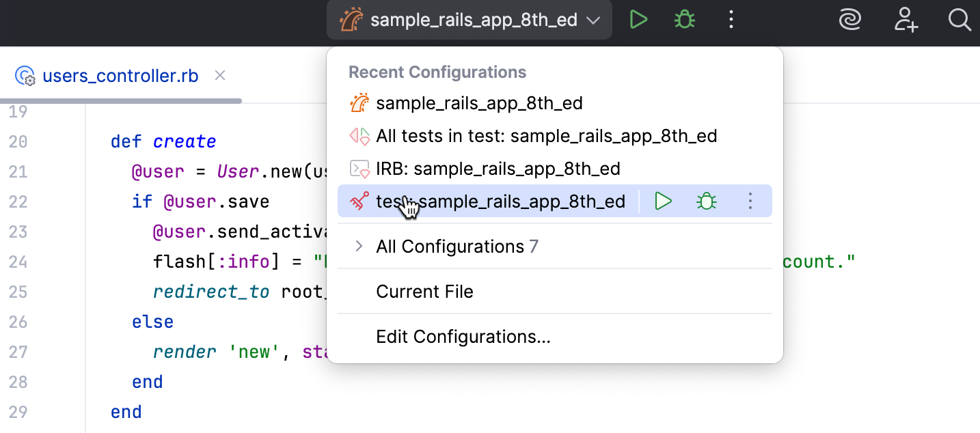Select All tests in test configuration
This screenshot has height=433, width=980.
(x=546, y=135)
